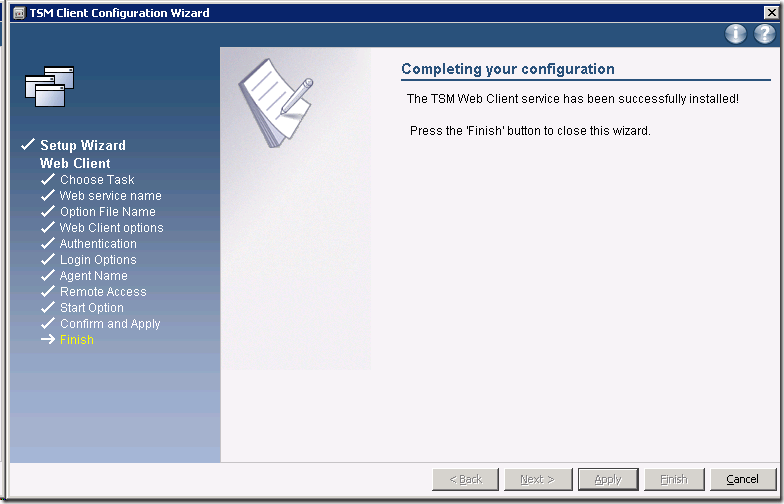Select the Web service name step

pos(110,196)
